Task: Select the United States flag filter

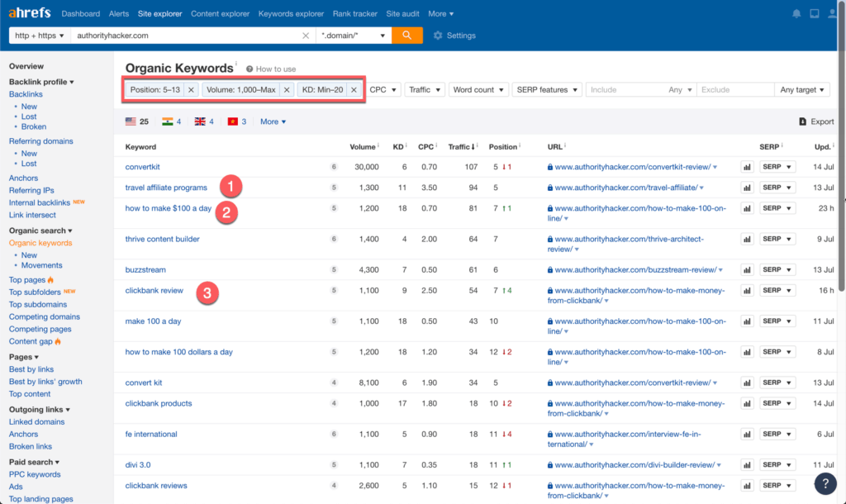Action: click(131, 121)
